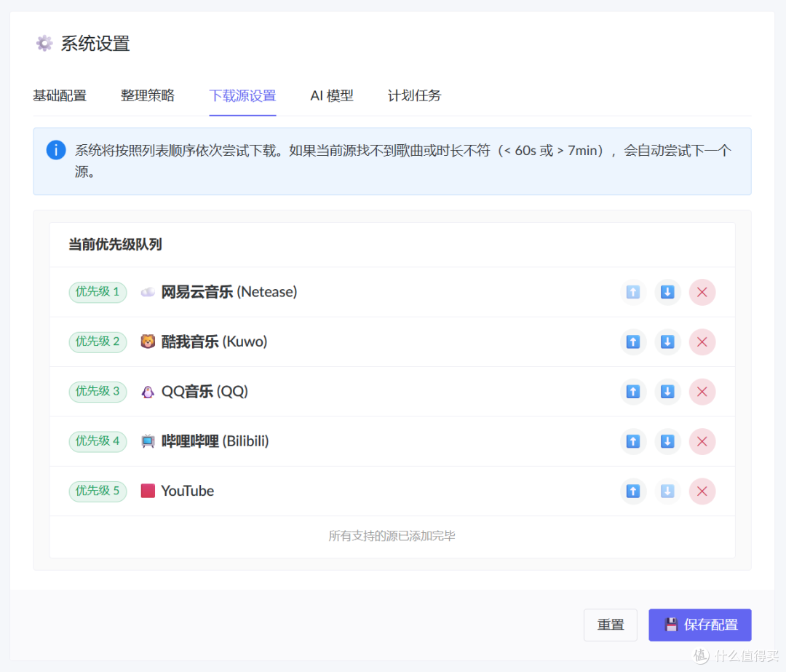The height and width of the screenshot is (672, 786).
Task: Click YouTube's disabled down arrow
Action: (x=667, y=491)
